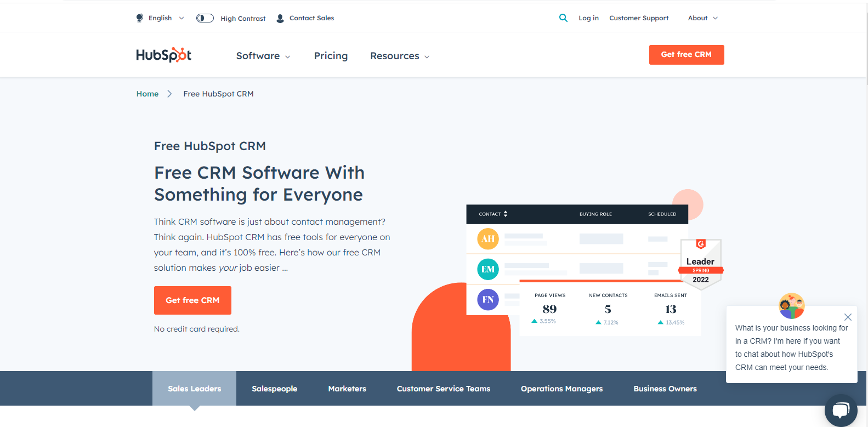The width and height of the screenshot is (868, 427).
Task: Go to Home breadcrumb link
Action: coord(147,94)
